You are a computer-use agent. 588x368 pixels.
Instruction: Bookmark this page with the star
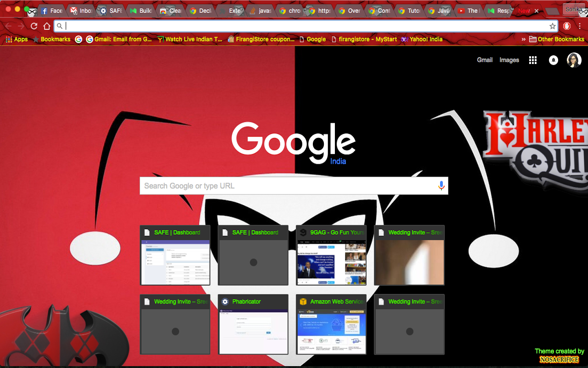tap(552, 26)
